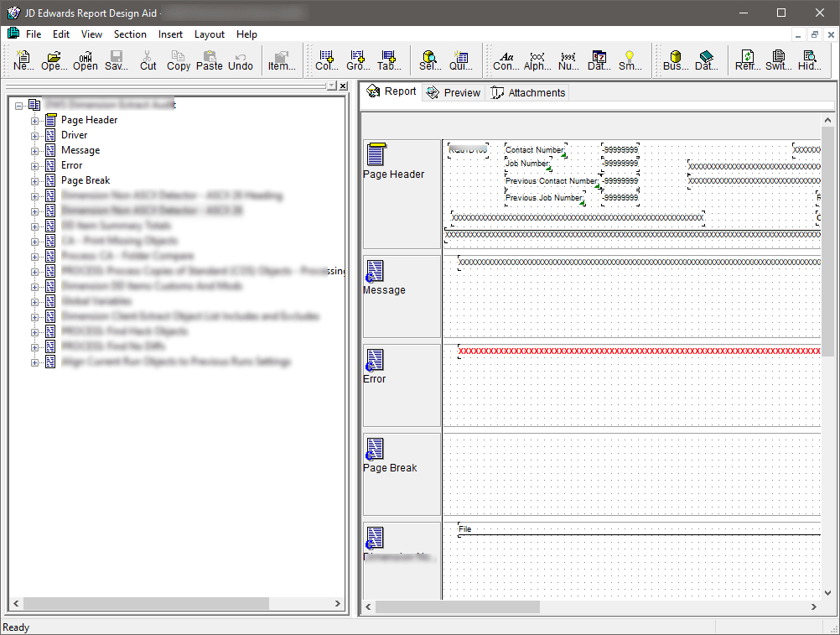The image size is (840, 635).
Task: Pick the Numeric variable tool
Action: click(x=568, y=60)
